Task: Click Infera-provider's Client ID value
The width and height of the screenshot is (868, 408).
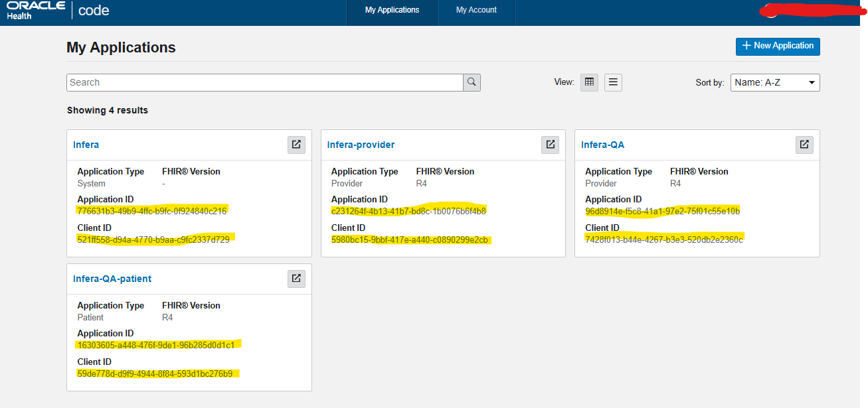Action: point(410,239)
